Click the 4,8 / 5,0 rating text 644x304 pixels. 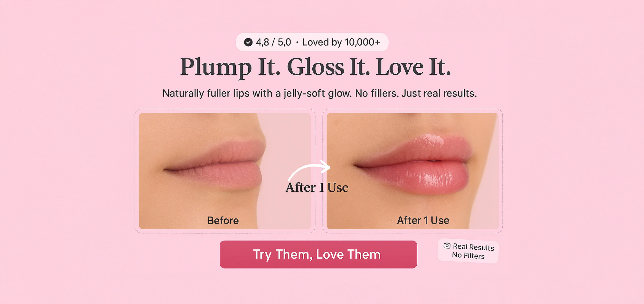273,42
